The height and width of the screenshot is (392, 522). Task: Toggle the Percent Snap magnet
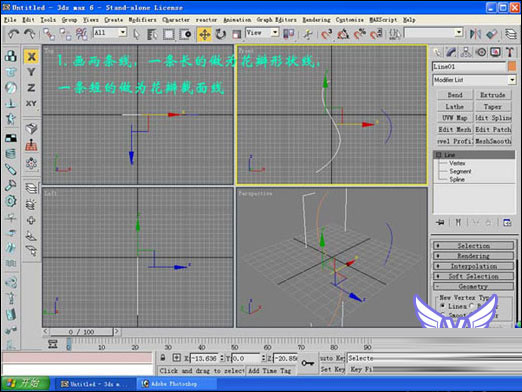360,34
